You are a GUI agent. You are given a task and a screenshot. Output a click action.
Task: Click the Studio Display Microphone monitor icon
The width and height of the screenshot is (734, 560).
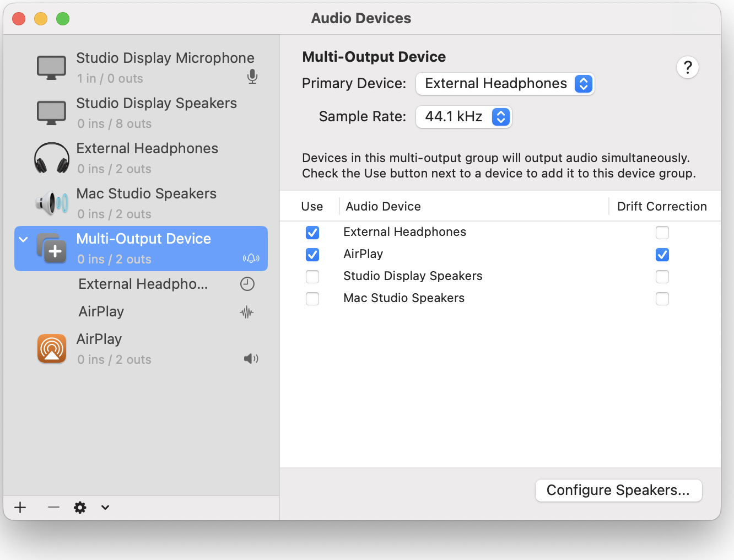[52, 68]
